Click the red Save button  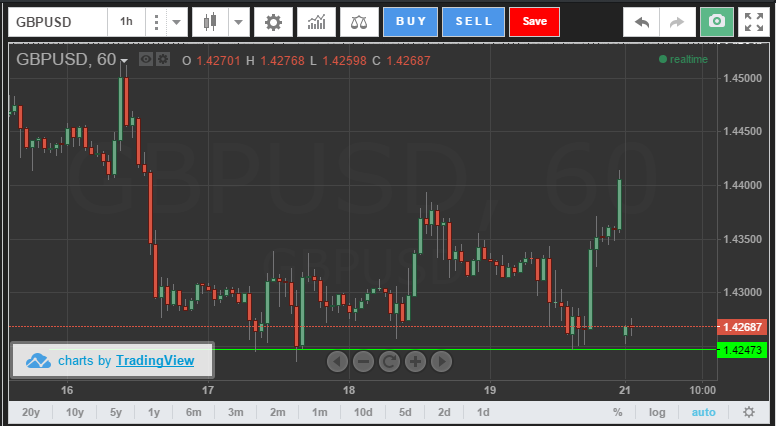tap(534, 22)
